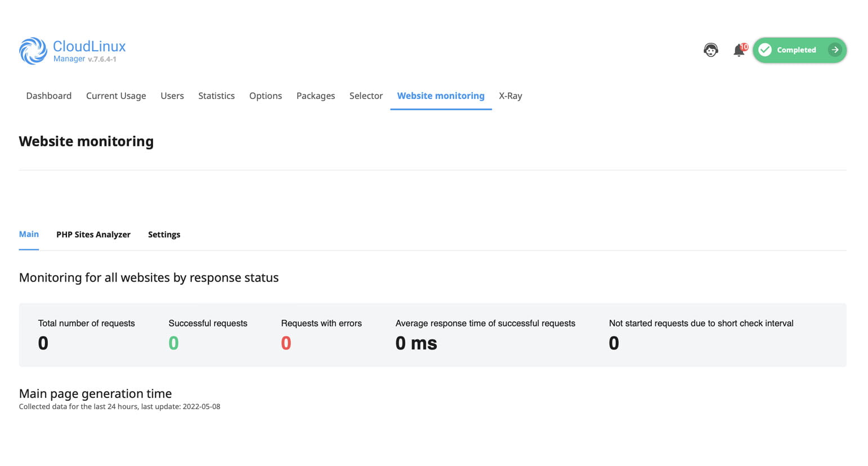Click the CloudLinux Manager title text
This screenshot has width=868, height=466.
click(x=89, y=47)
